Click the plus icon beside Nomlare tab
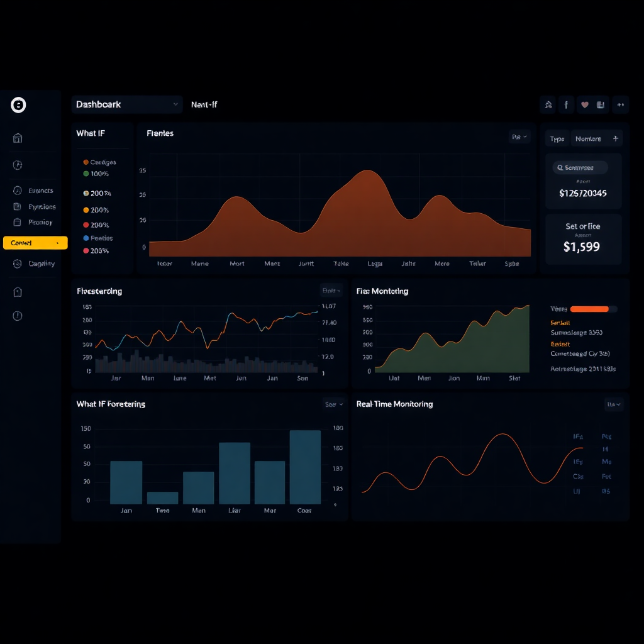 (615, 138)
